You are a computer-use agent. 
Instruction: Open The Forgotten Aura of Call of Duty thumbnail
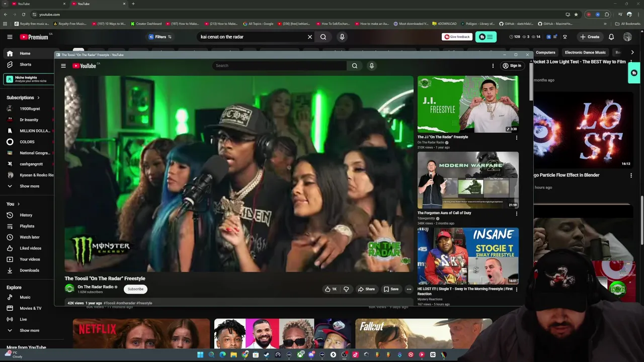point(468,180)
